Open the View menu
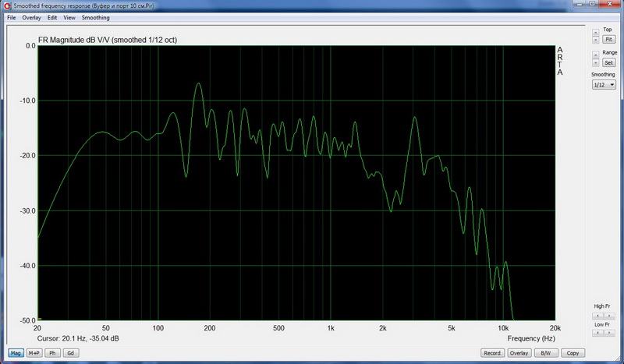The height and width of the screenshot is (364, 624). (x=69, y=17)
